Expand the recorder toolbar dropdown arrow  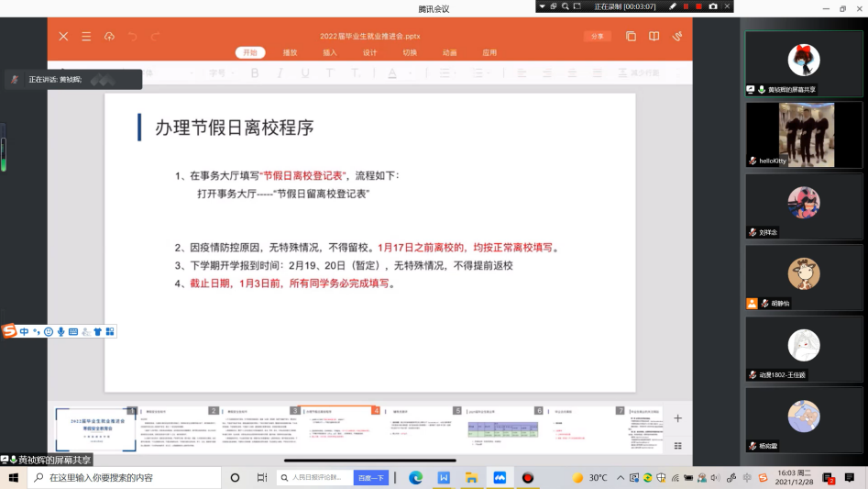(x=543, y=6)
